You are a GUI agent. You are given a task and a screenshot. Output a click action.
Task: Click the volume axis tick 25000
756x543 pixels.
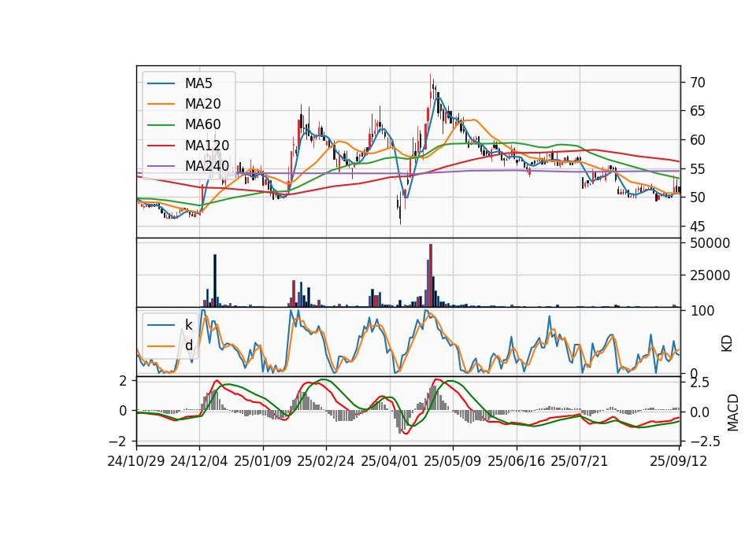(x=710, y=275)
